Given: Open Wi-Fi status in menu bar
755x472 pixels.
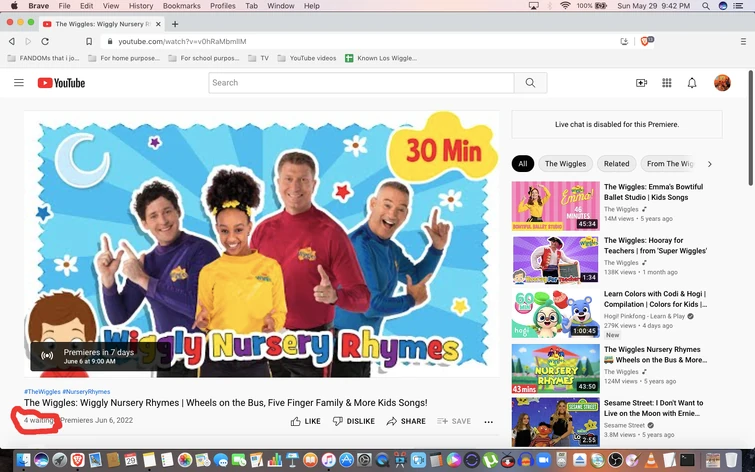Looking at the screenshot, I should point(565,6).
